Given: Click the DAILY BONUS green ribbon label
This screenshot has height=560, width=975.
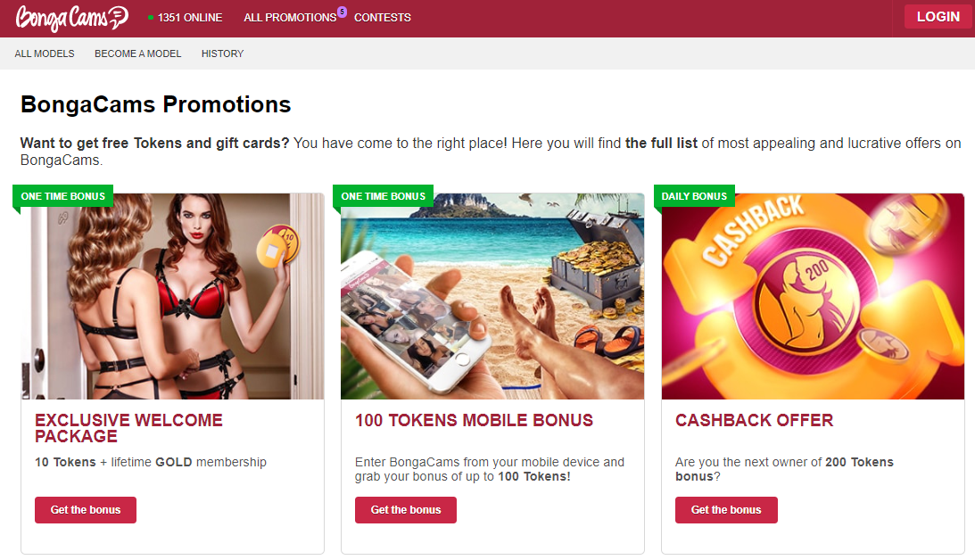Looking at the screenshot, I should (x=694, y=196).
